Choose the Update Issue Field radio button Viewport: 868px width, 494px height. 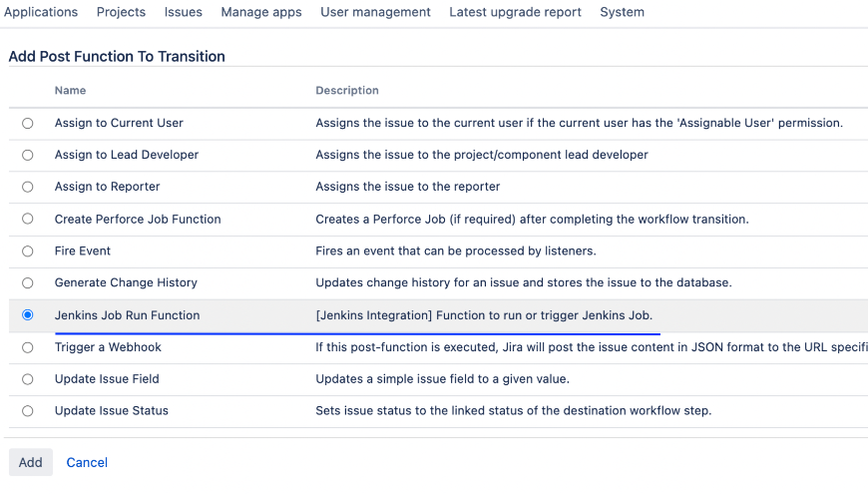[x=27, y=379]
